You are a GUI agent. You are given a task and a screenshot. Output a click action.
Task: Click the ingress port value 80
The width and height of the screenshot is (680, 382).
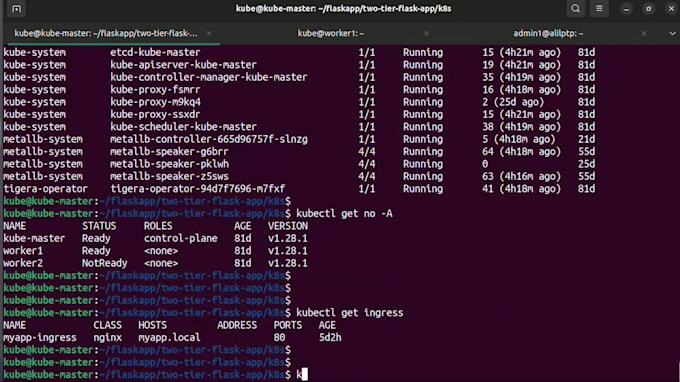(279, 338)
